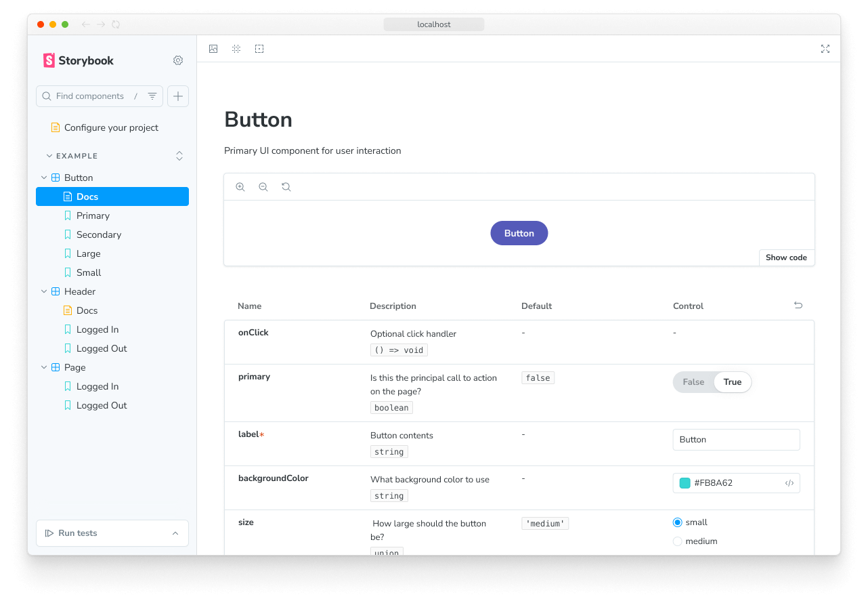Toggle background in the preview toolbar
The height and width of the screenshot is (603, 868).
tap(213, 48)
